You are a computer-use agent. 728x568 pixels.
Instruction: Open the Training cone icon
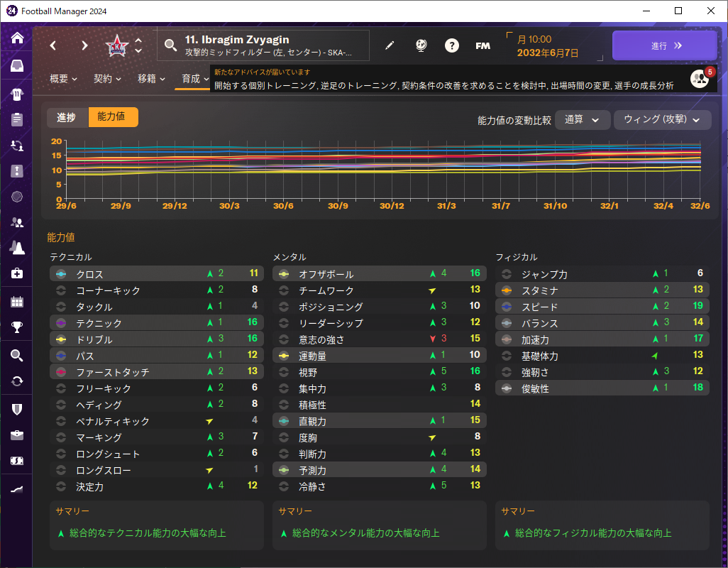point(17,248)
